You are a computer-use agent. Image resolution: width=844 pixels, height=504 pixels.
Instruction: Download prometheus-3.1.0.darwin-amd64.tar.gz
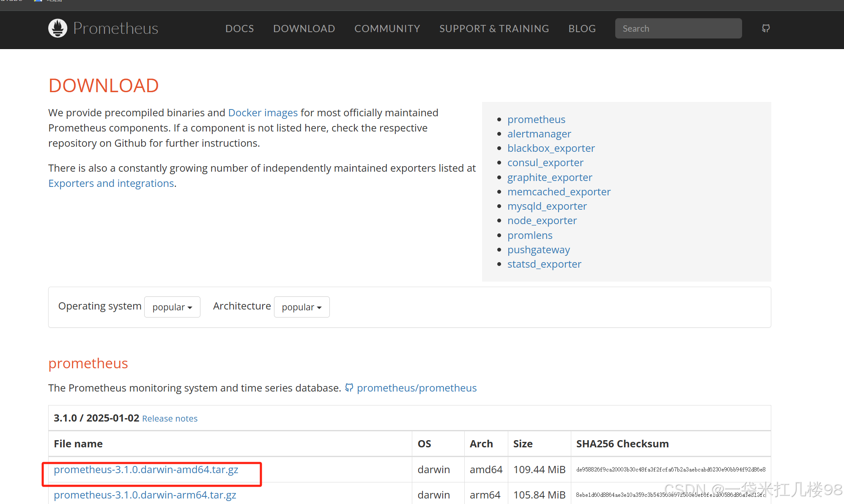coord(146,470)
